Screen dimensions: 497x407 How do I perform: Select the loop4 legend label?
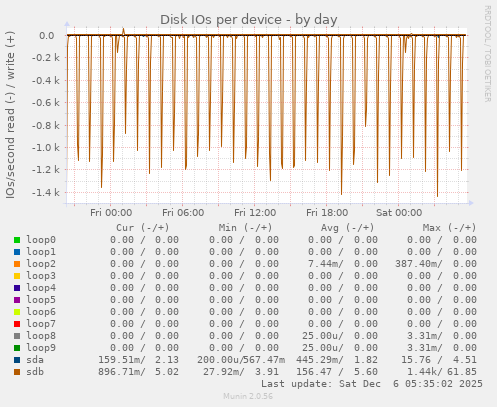point(41,288)
